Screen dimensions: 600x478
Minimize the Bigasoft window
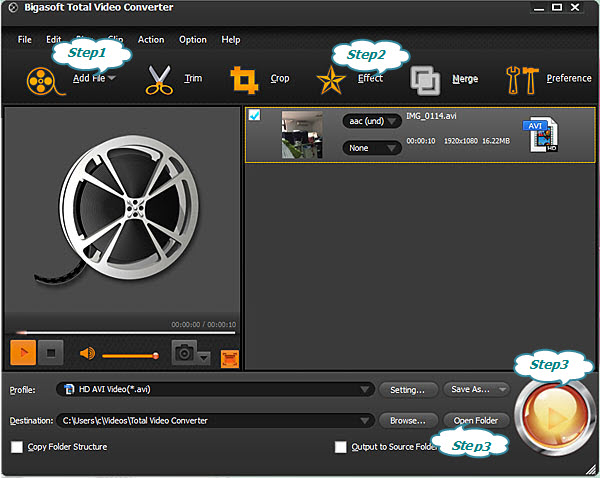click(x=539, y=8)
